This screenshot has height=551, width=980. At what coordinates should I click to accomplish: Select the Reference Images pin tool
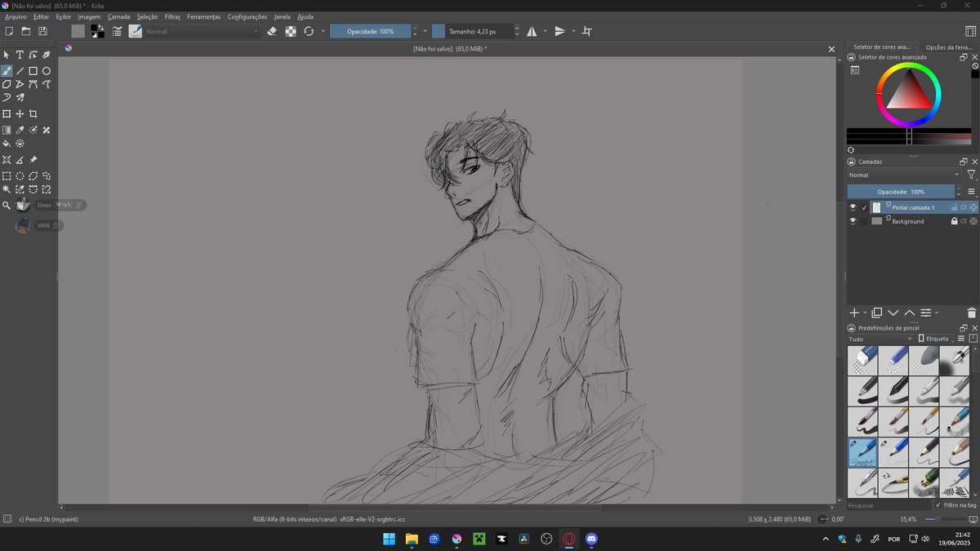pyautogui.click(x=33, y=159)
